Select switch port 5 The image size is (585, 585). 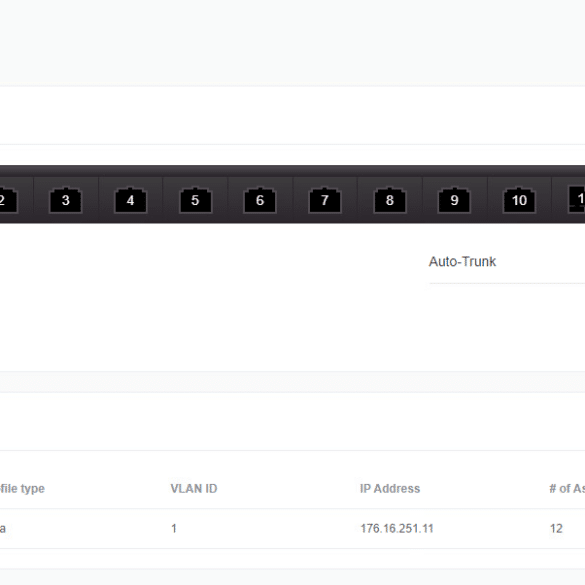pyautogui.click(x=195, y=200)
